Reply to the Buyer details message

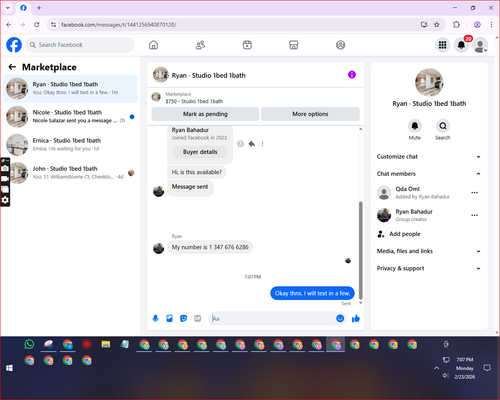tap(252, 144)
